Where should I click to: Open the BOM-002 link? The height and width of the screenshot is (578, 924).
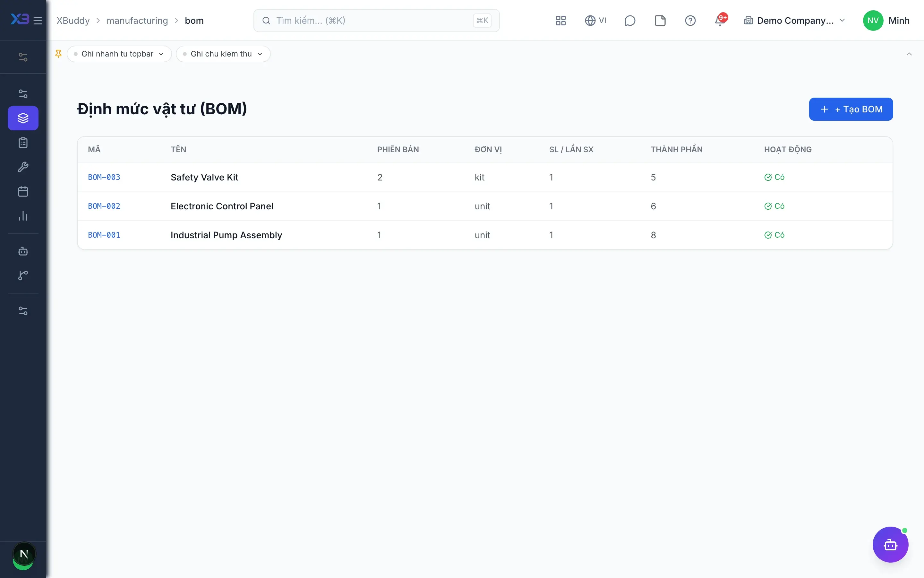(104, 206)
